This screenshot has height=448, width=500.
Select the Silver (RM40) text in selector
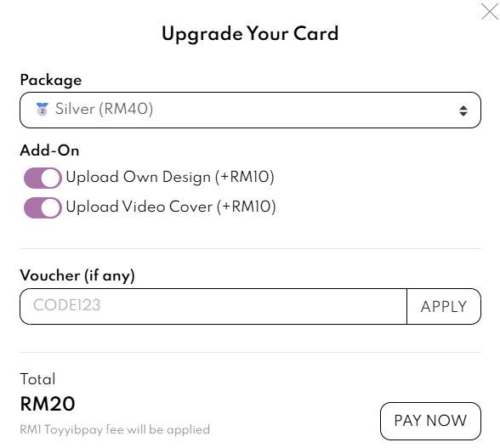click(104, 109)
